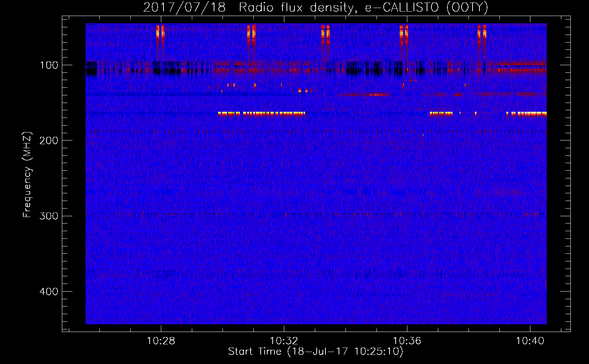The width and height of the screenshot is (589, 364).
Task: Click the 100 frequency tick label
Action: pyautogui.click(x=49, y=65)
